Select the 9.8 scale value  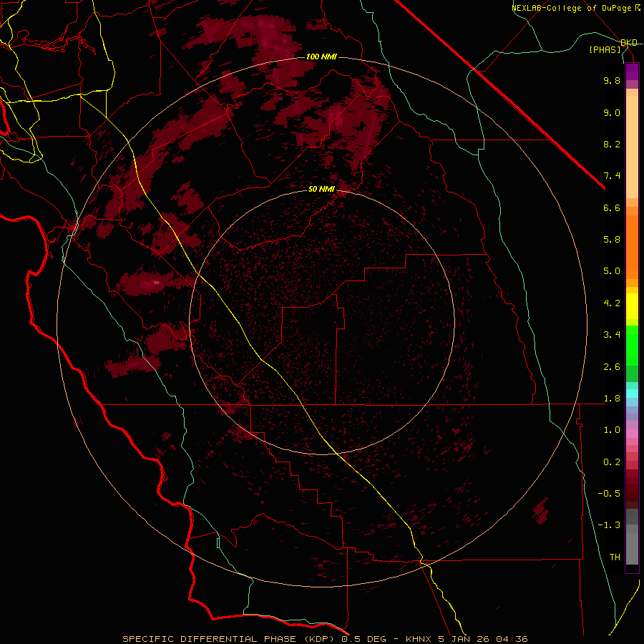(612, 80)
